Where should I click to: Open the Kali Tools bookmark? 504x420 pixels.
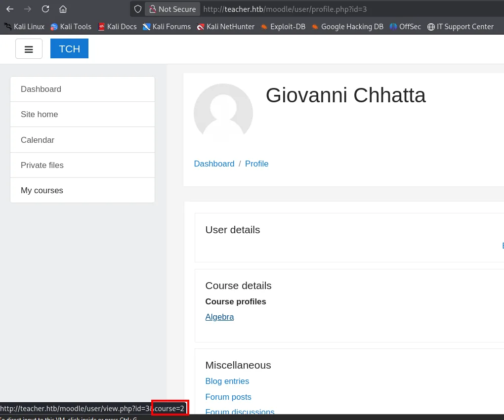71,27
